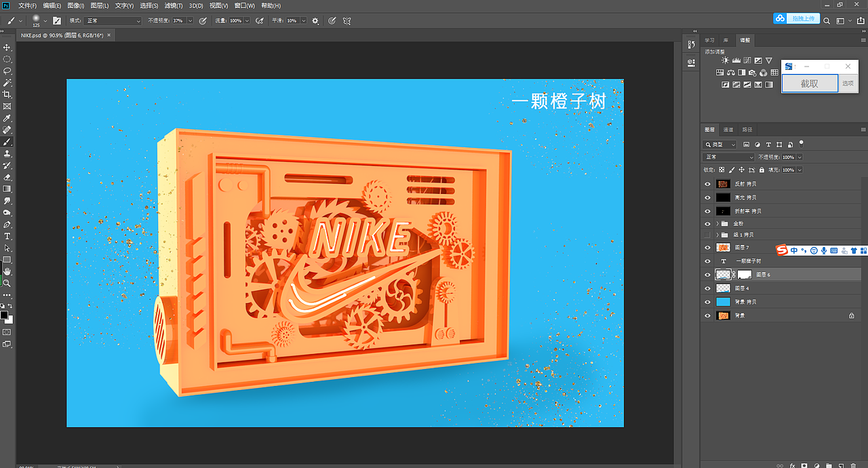Hide the 背景 拷贝 layer

[x=707, y=302]
